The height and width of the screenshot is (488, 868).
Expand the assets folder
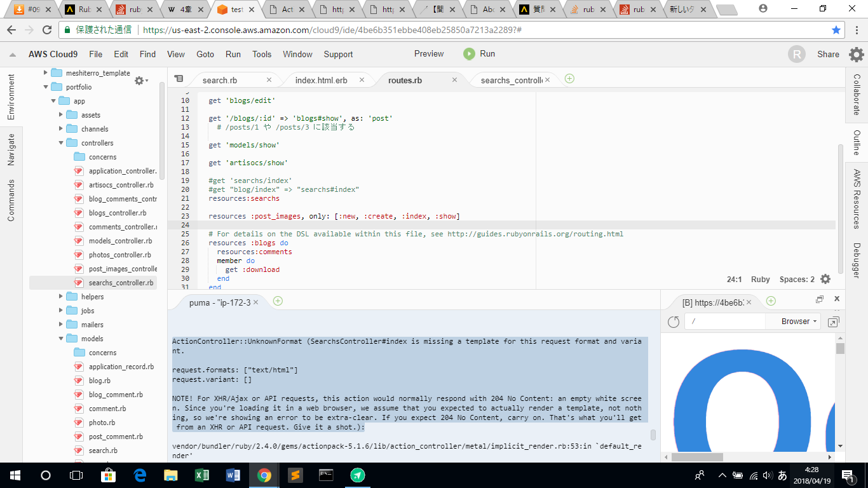(61, 115)
